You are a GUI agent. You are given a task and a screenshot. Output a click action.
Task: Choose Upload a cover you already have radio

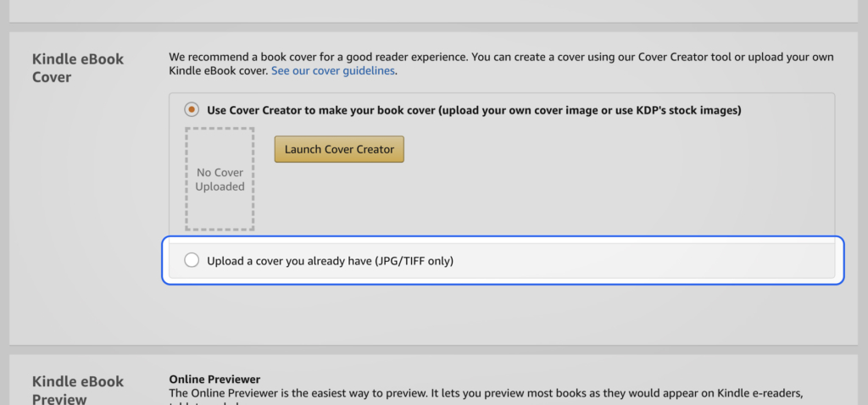pos(192,260)
